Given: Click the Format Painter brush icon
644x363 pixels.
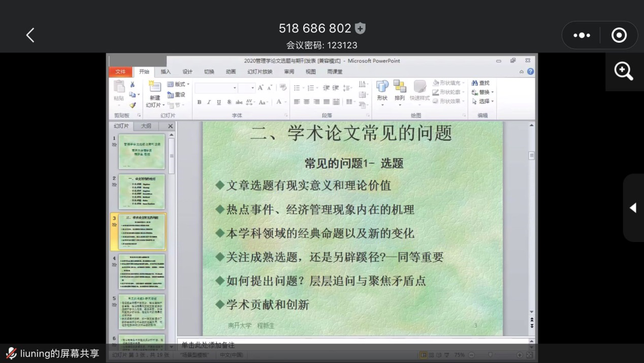Looking at the screenshot, I should (133, 105).
